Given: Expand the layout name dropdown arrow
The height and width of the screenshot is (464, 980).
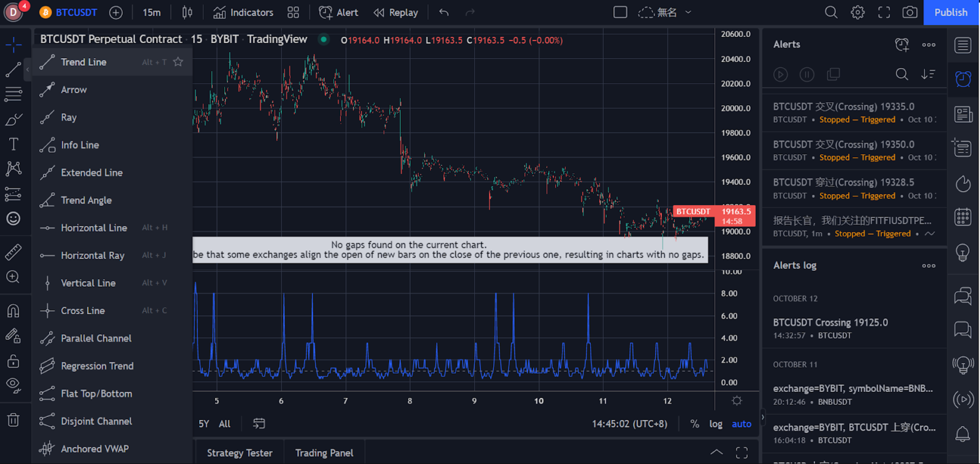Looking at the screenshot, I should pos(688,12).
